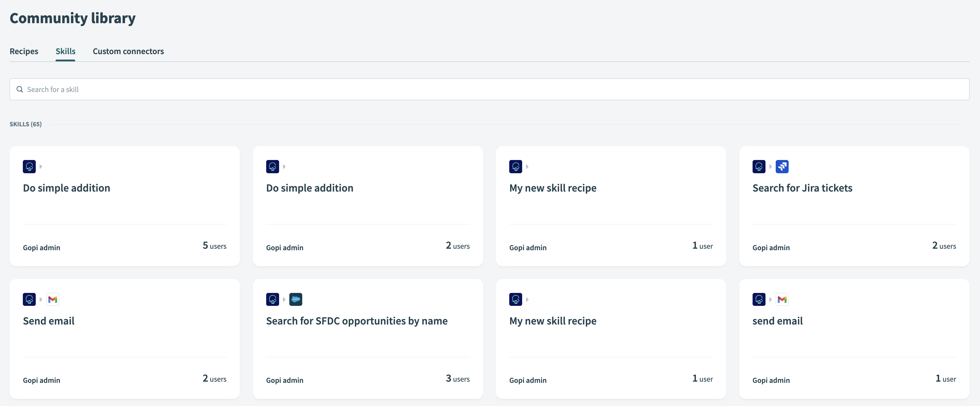Open the Do simple addition card with 2 users
Image resolution: width=980 pixels, height=406 pixels.
(x=310, y=188)
